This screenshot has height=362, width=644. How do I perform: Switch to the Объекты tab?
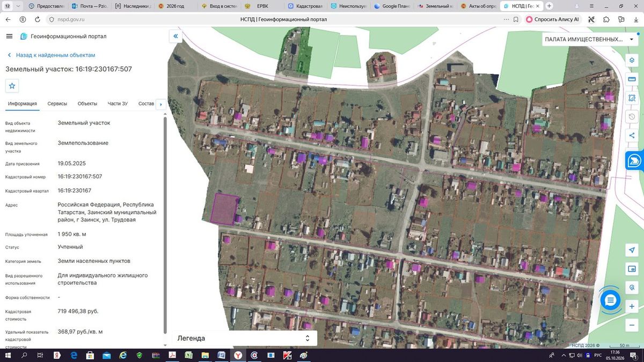(x=87, y=104)
